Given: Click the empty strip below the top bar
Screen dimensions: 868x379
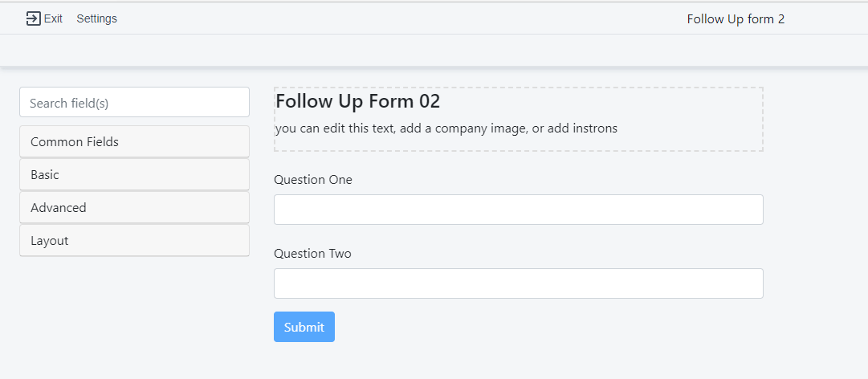Looking at the screenshot, I should (x=434, y=51).
